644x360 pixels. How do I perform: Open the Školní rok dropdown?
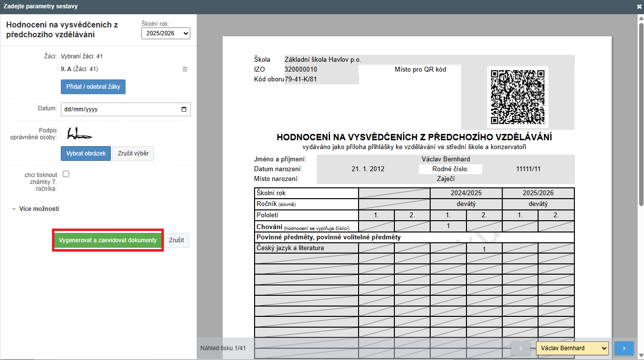point(165,33)
